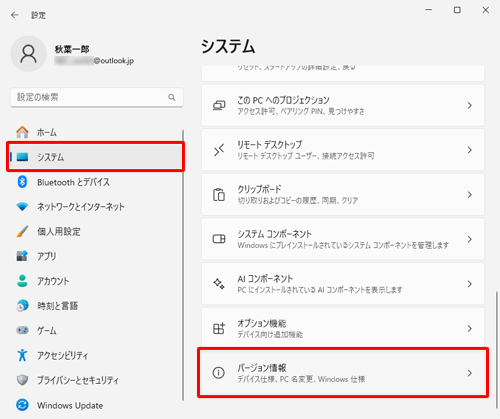Image resolution: width=500 pixels, height=419 pixels.
Task: Click the back arrow next to 設定
Action: [x=15, y=15]
